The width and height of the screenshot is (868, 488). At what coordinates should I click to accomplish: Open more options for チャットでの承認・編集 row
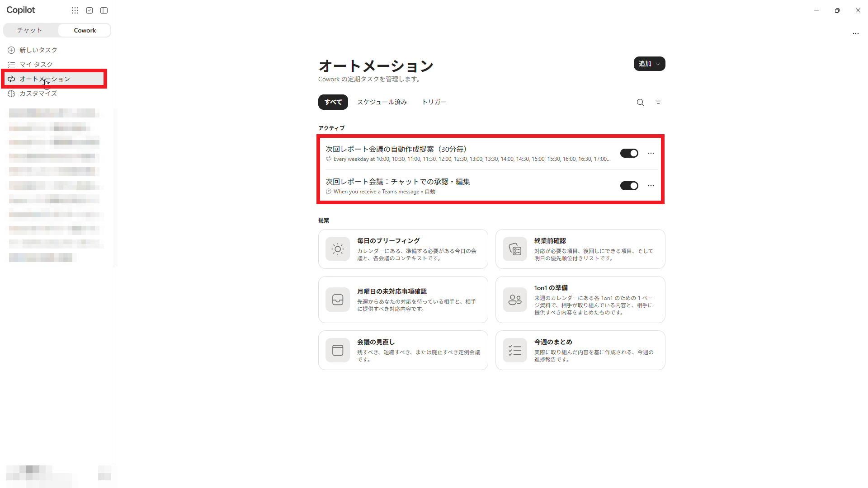tap(651, 186)
